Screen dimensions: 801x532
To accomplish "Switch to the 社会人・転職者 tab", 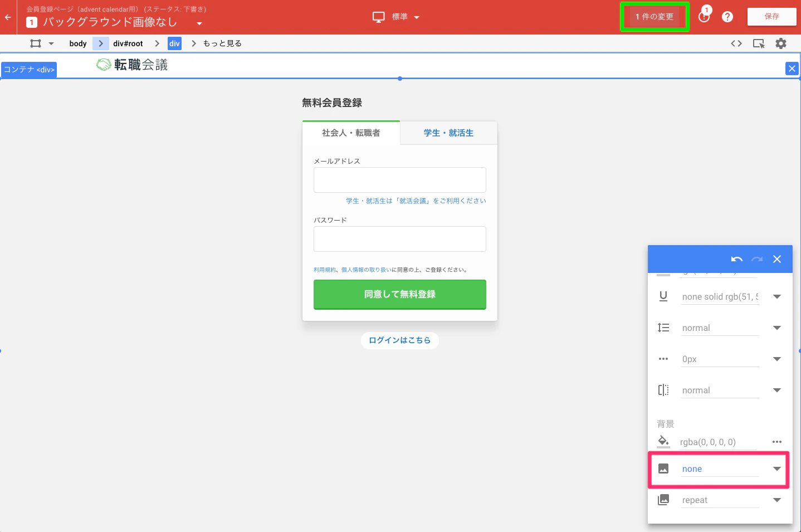I will [x=351, y=133].
